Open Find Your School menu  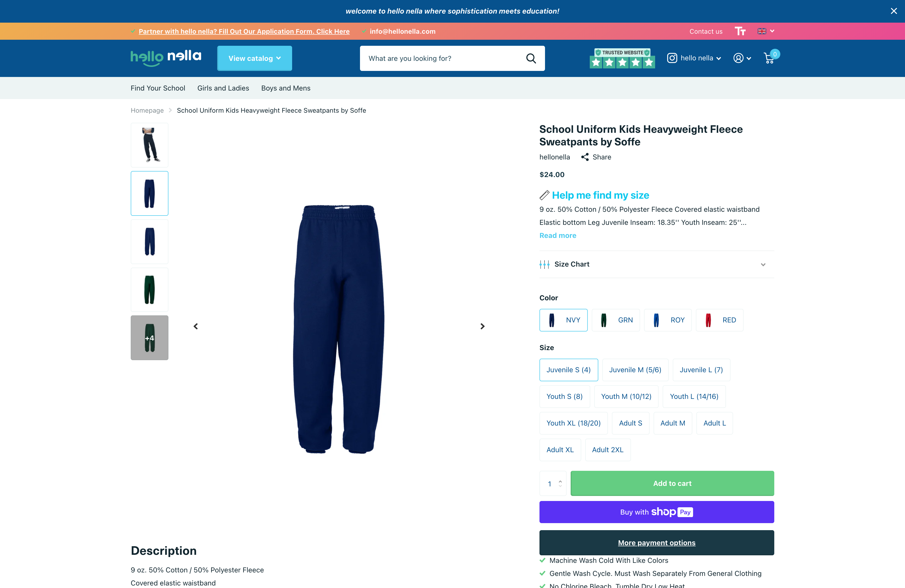coord(158,88)
